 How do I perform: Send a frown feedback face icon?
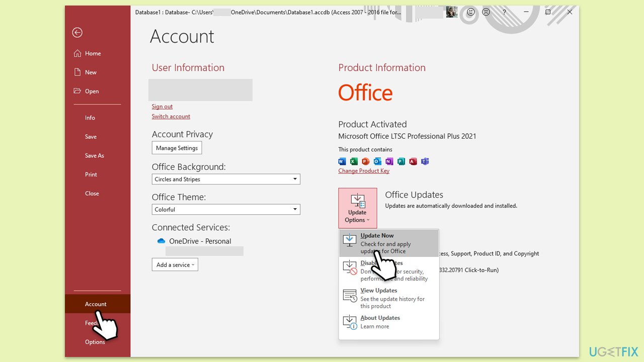click(x=486, y=12)
